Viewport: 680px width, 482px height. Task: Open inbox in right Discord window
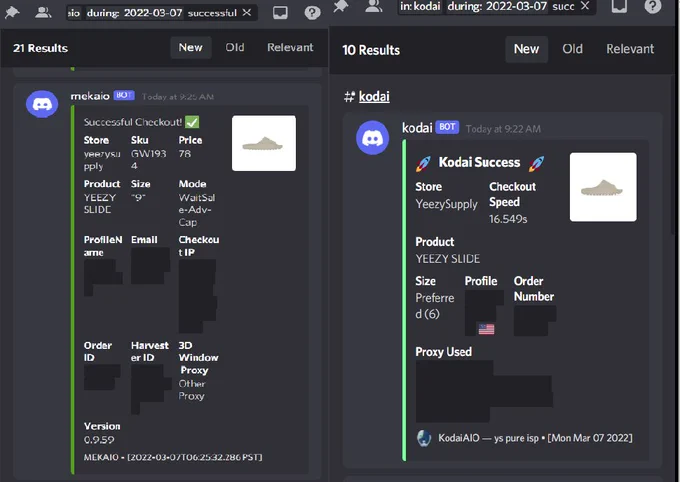(619, 6)
